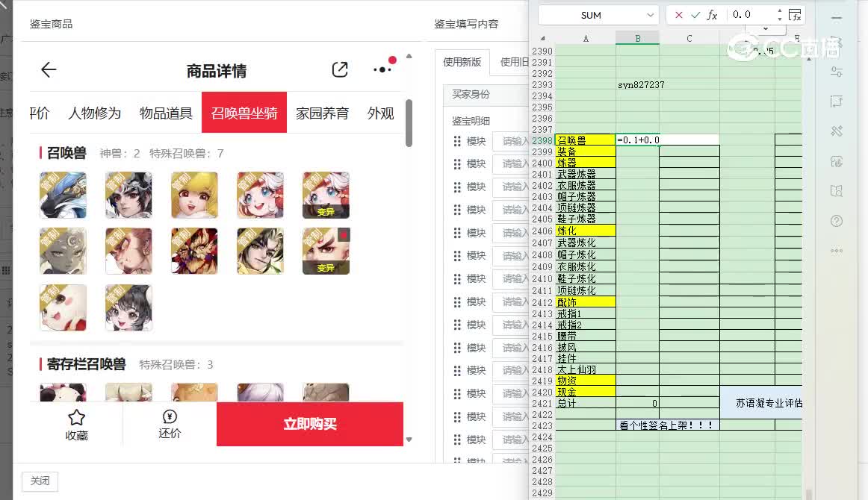
Task: Open the selection box icon in the right sidebar
Action: click(x=837, y=101)
